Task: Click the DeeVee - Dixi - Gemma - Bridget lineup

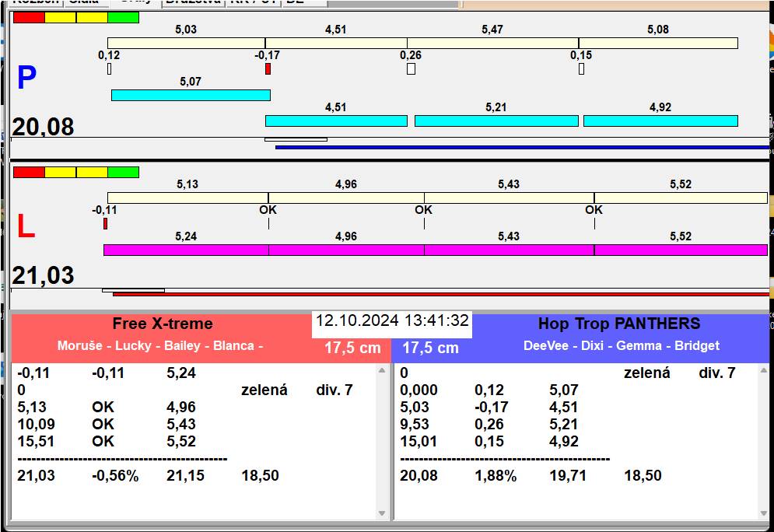Action: (622, 345)
